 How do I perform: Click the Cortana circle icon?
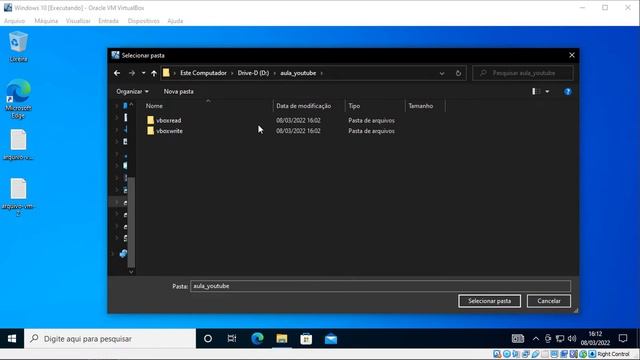pyautogui.click(x=208, y=339)
